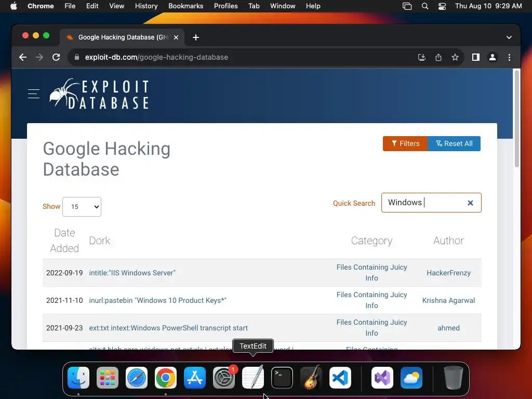Open a new Chrome tab
Viewport: 532px width, 399px height.
pos(196,37)
